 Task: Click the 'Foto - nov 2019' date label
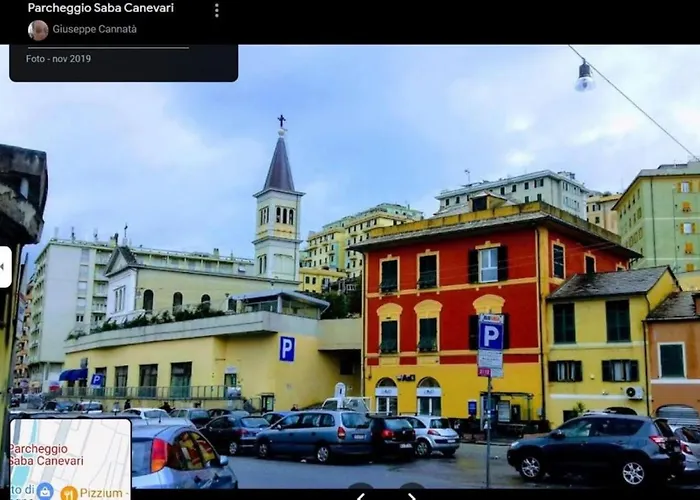pyautogui.click(x=58, y=59)
